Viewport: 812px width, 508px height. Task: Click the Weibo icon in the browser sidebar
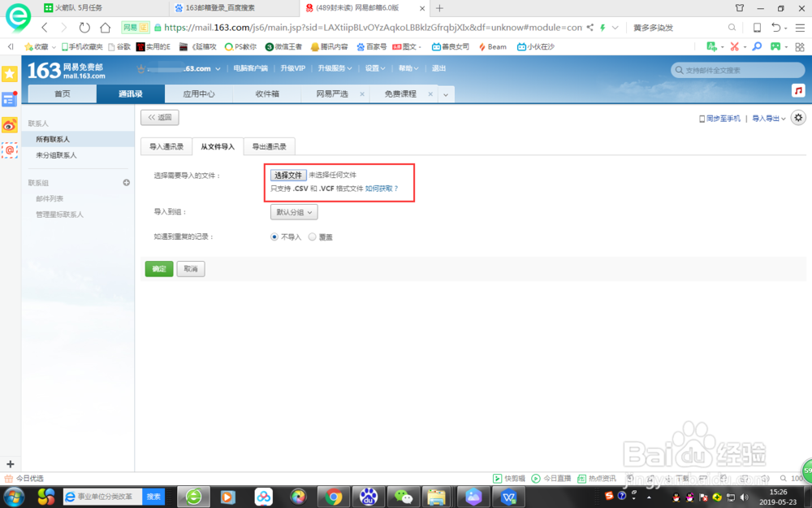(9, 124)
